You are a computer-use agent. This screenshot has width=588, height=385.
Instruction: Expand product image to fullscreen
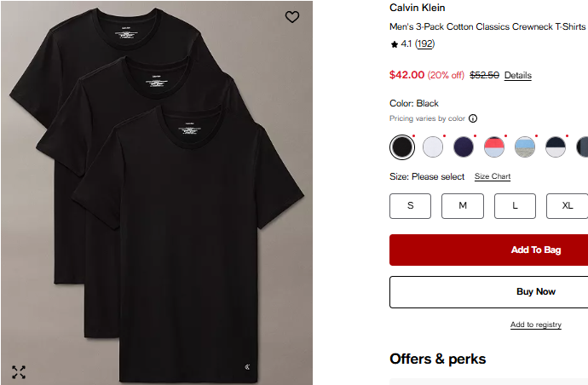pos(19,371)
